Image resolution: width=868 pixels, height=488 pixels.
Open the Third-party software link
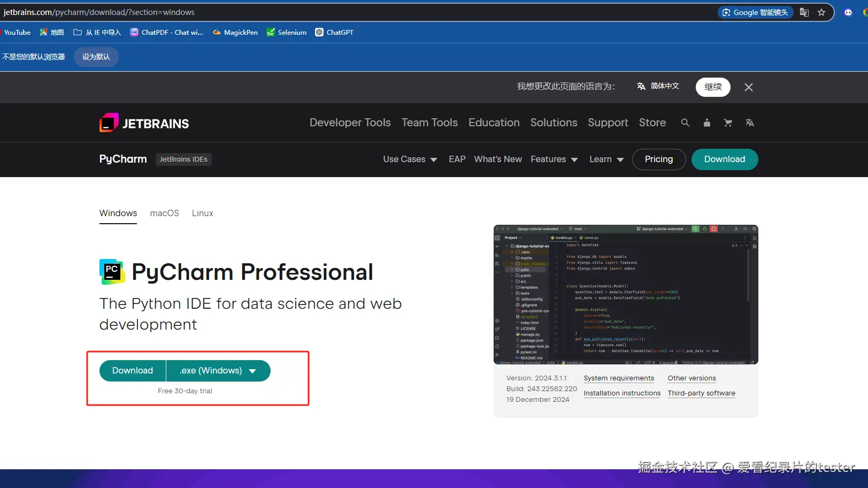click(x=701, y=393)
